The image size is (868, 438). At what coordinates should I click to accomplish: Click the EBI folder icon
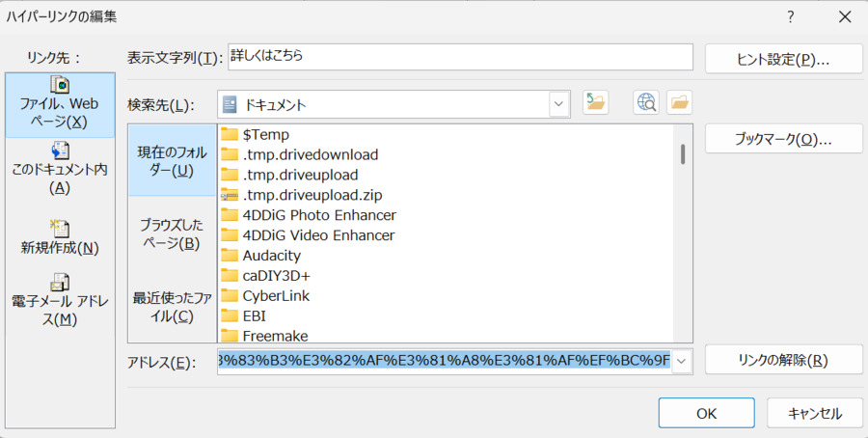(230, 315)
